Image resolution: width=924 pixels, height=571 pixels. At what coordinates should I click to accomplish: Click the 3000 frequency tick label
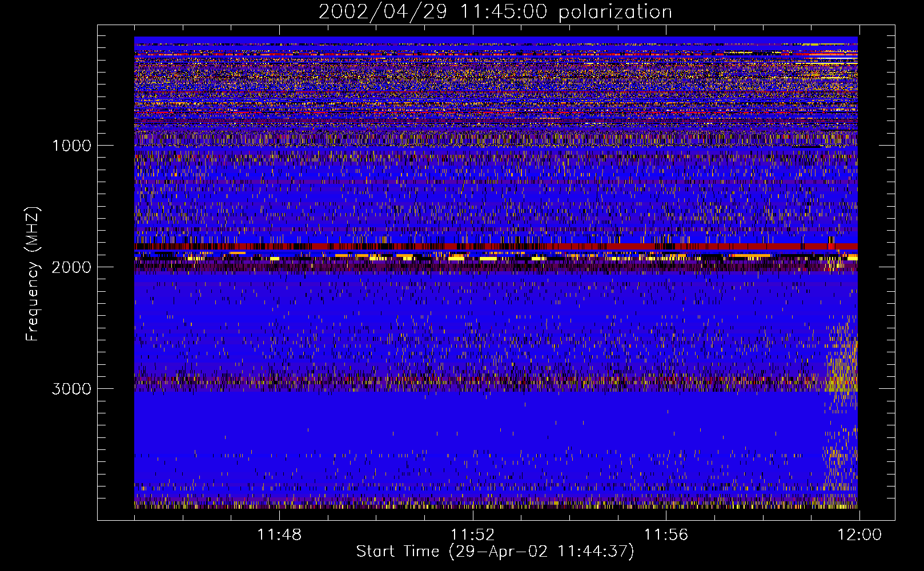coord(71,389)
